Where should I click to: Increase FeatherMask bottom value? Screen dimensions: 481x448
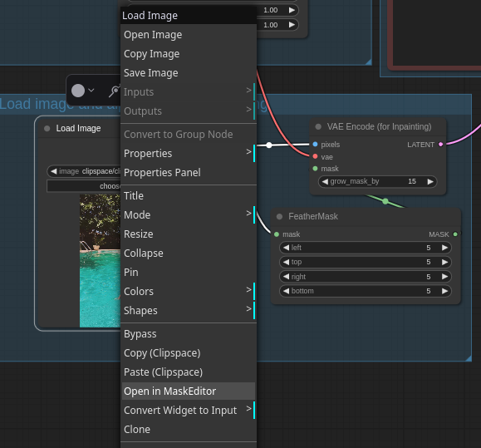(444, 291)
